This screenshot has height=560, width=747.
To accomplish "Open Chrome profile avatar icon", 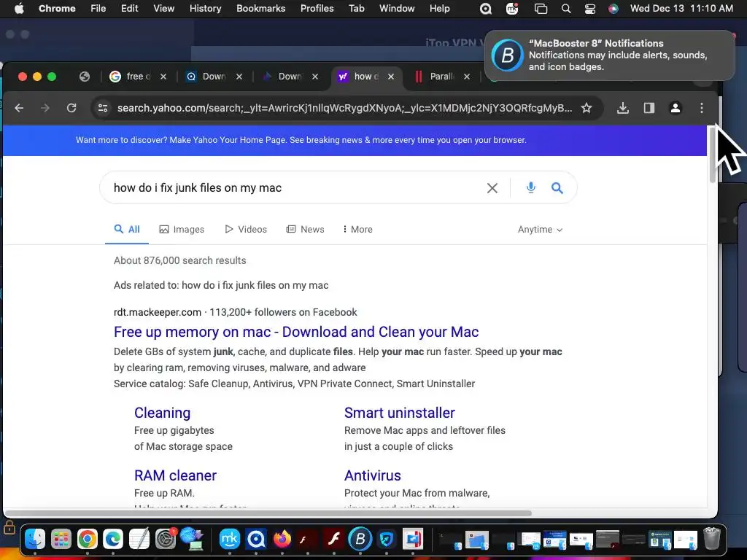I will 675,108.
